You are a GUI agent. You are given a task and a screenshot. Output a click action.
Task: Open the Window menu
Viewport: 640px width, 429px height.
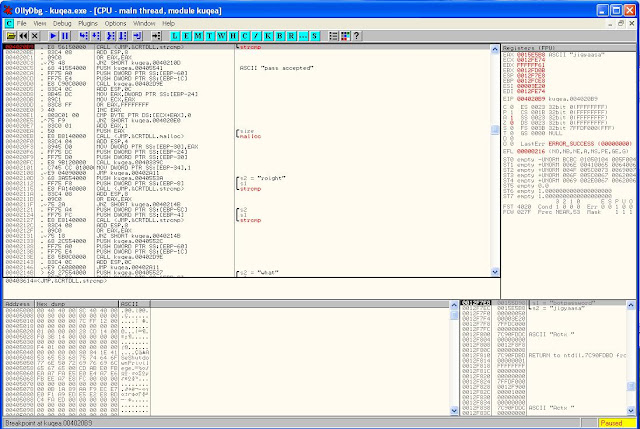pyautogui.click(x=144, y=24)
